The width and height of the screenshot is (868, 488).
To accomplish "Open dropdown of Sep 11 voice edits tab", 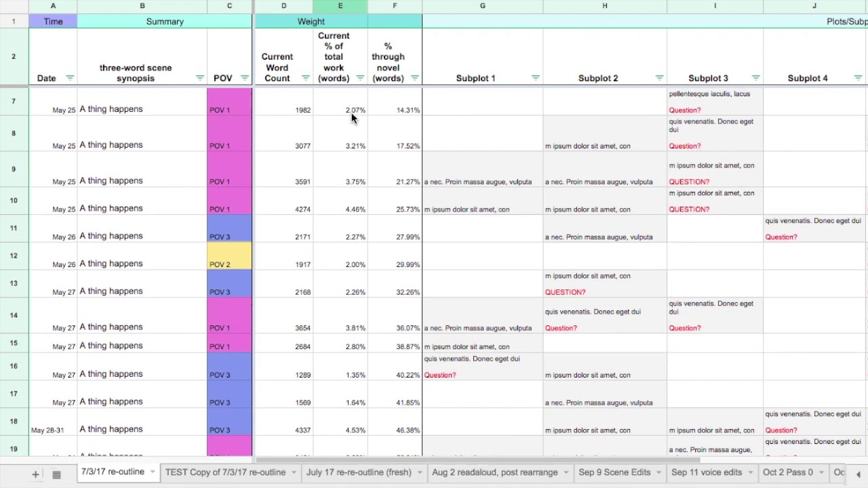I will pyautogui.click(x=751, y=472).
